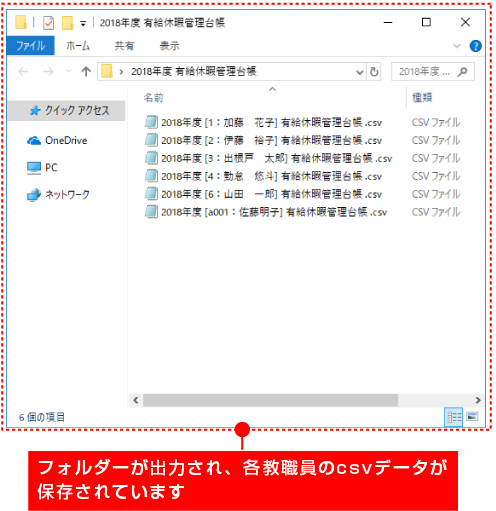Click the New Folder icon in quick access toolbar

tap(67, 23)
